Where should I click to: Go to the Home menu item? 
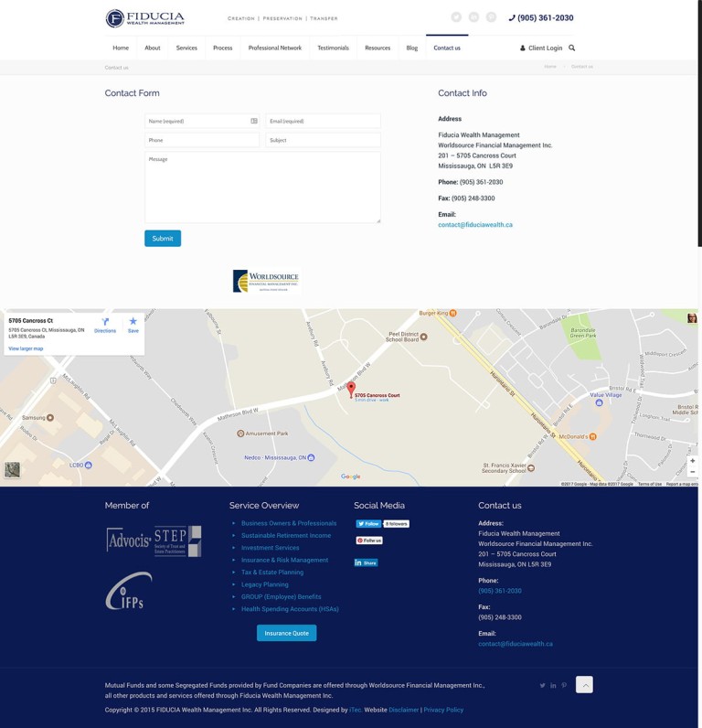(x=121, y=48)
